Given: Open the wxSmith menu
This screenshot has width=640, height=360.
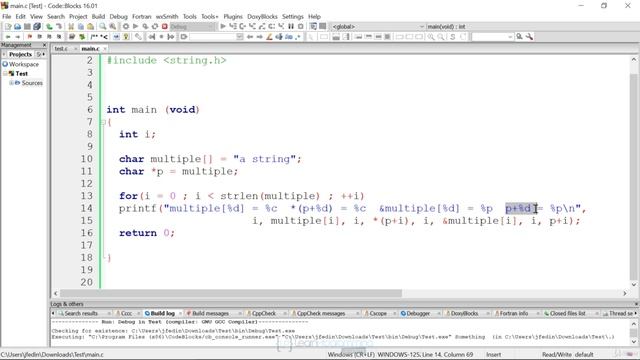Looking at the screenshot, I should pos(167,16).
